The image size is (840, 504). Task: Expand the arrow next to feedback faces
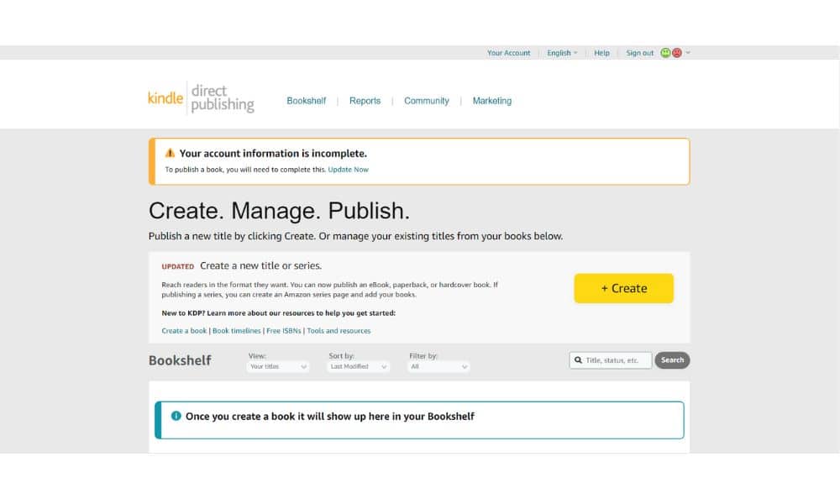[688, 52]
